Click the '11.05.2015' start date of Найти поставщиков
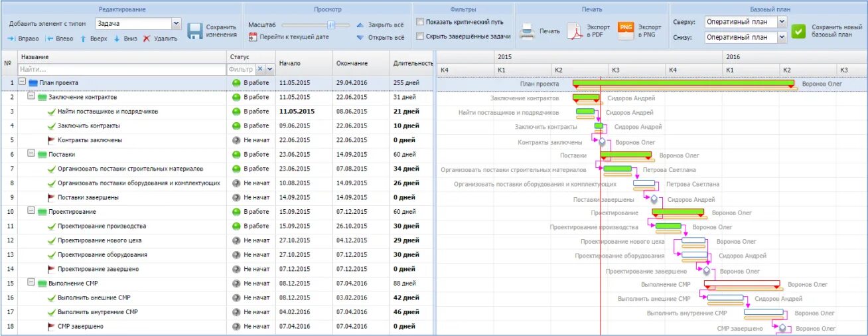 coord(297,112)
